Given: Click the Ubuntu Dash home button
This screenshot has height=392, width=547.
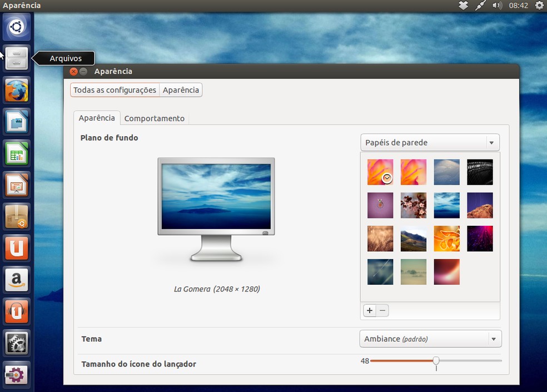Looking at the screenshot, I should 16,26.
